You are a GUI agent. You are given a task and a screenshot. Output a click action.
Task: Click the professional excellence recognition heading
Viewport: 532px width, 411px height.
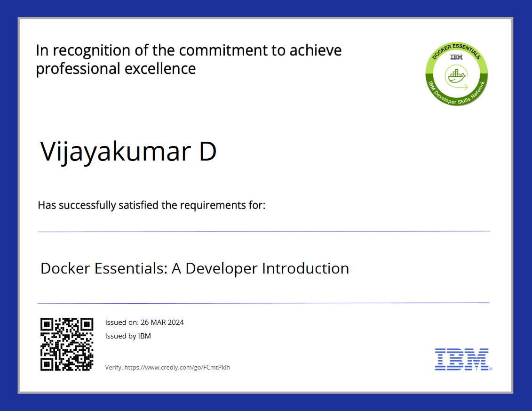click(x=189, y=58)
